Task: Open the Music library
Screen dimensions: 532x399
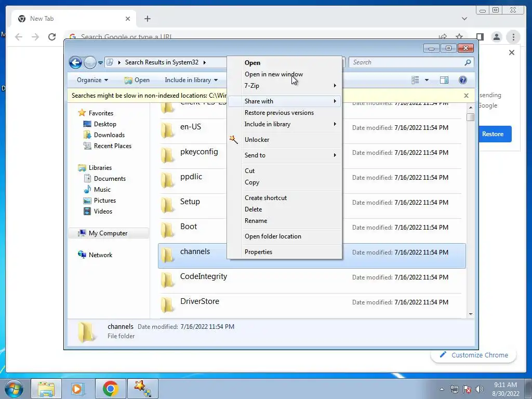Action: tap(97, 189)
